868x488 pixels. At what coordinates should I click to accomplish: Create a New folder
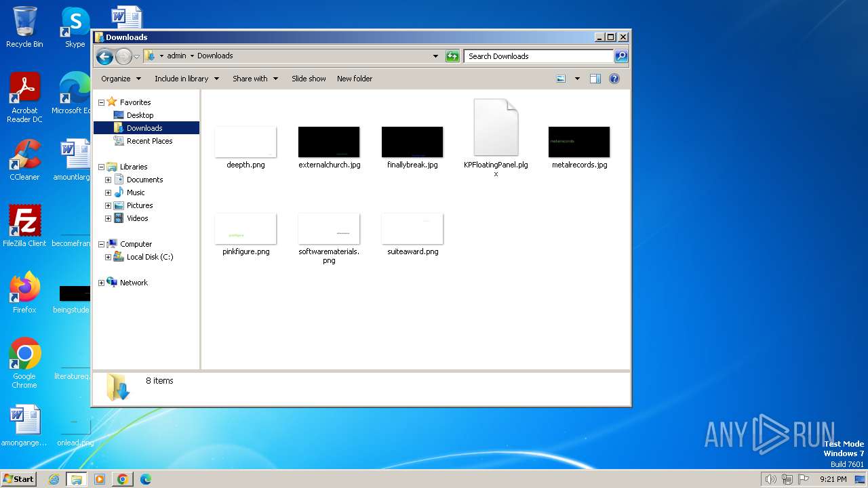coord(355,79)
